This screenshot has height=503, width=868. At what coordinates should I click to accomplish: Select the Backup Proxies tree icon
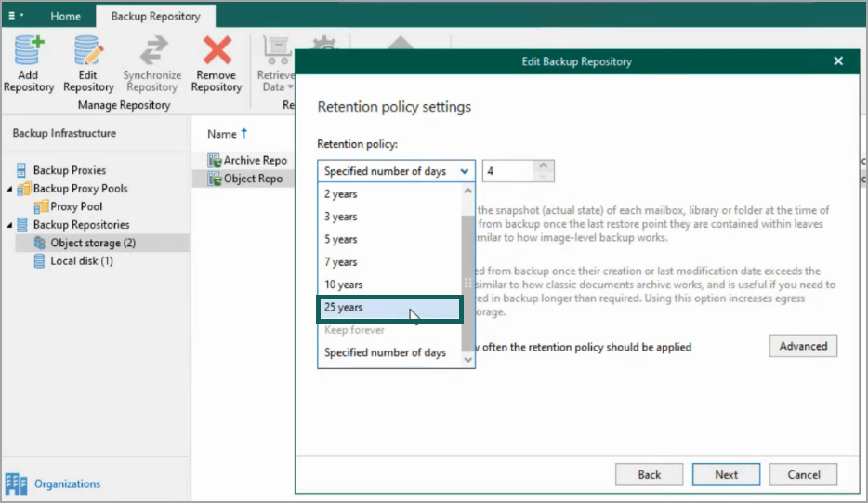[23, 170]
